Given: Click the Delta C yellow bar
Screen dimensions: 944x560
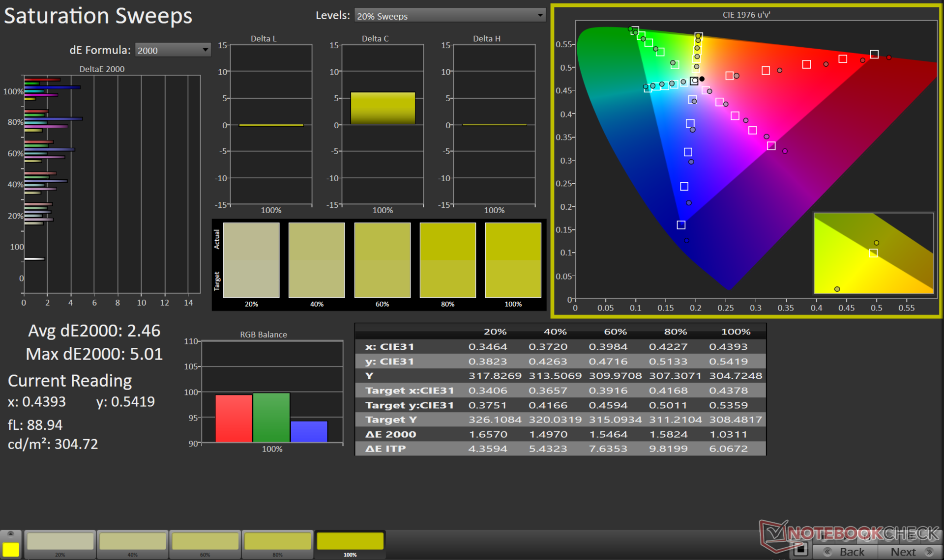Looking at the screenshot, I should 383,108.
